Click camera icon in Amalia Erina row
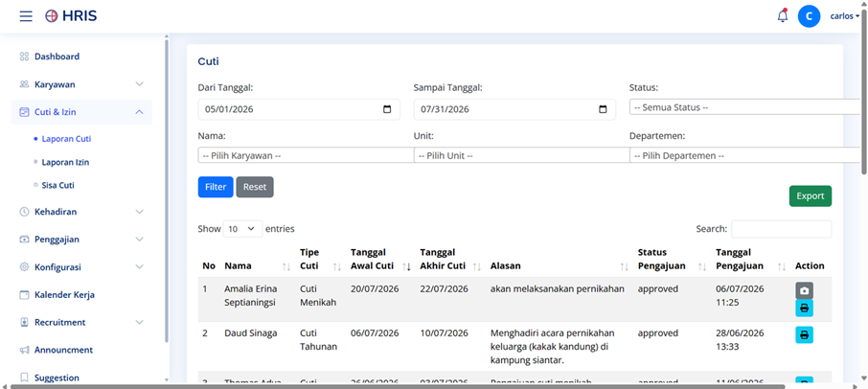 pyautogui.click(x=805, y=290)
